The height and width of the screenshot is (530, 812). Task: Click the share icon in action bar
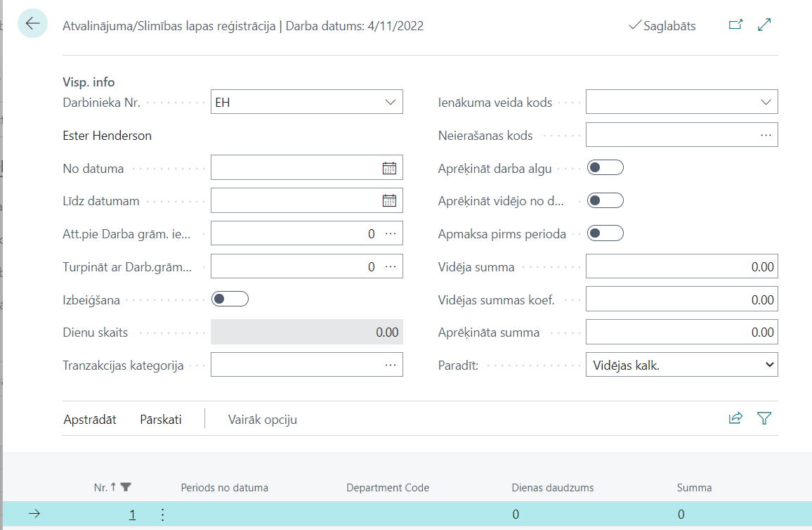point(735,419)
